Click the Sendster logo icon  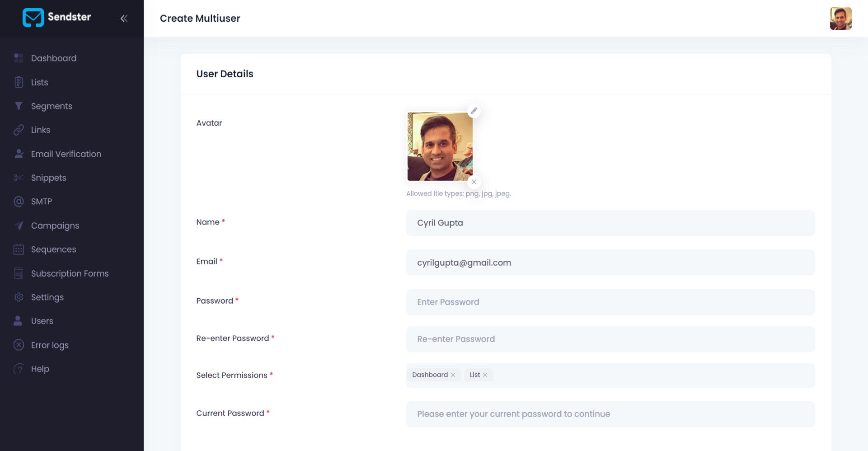(x=33, y=18)
